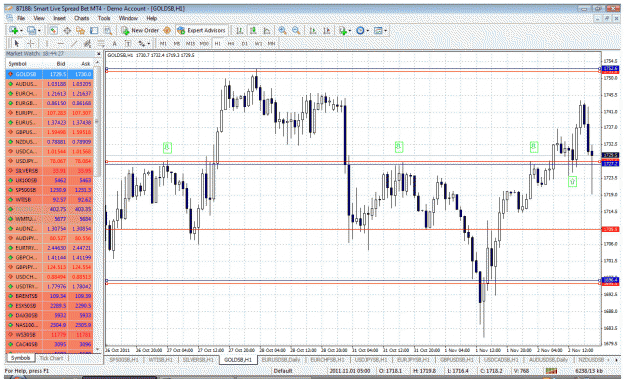Switch timeframe to M15

coord(190,43)
